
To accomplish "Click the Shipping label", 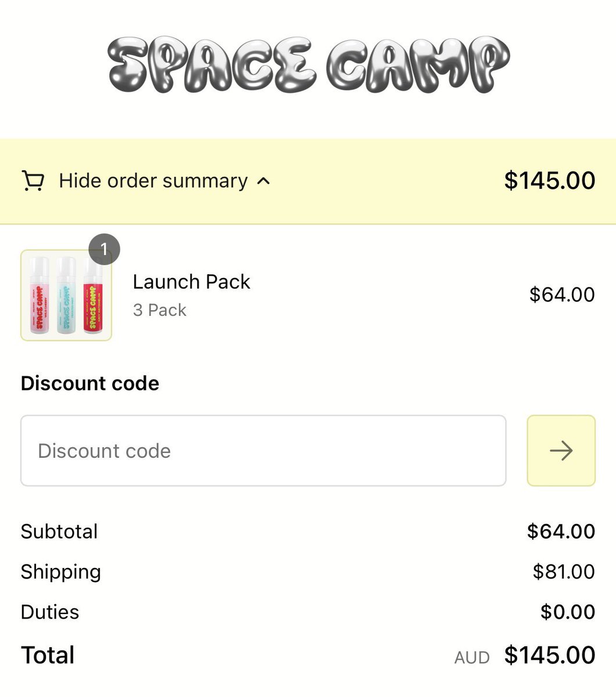I will click(61, 572).
